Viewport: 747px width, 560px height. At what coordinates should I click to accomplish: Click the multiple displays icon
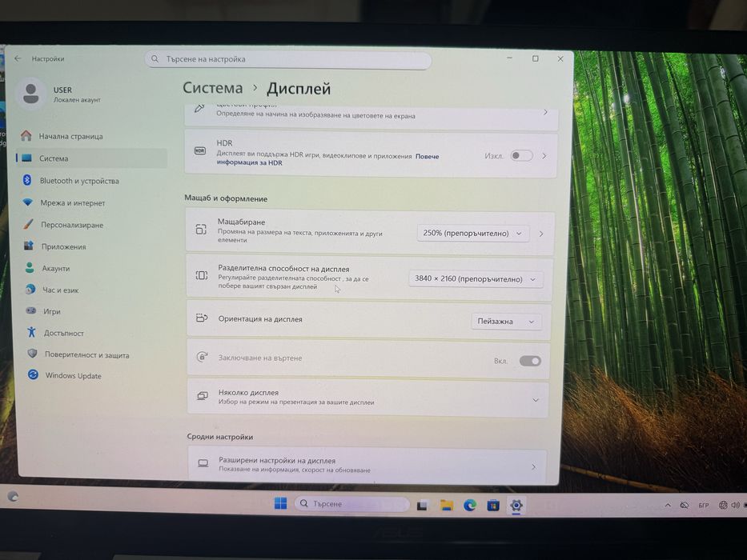(x=203, y=396)
